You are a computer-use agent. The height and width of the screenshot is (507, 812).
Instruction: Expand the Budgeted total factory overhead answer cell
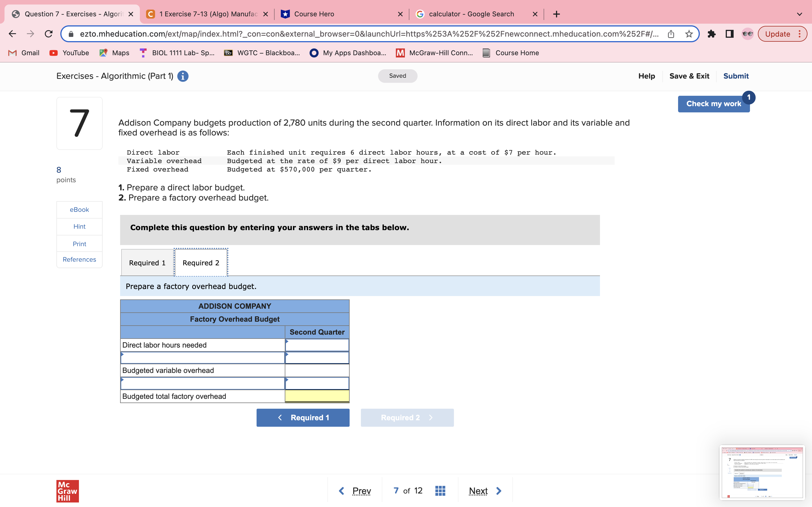point(316,396)
